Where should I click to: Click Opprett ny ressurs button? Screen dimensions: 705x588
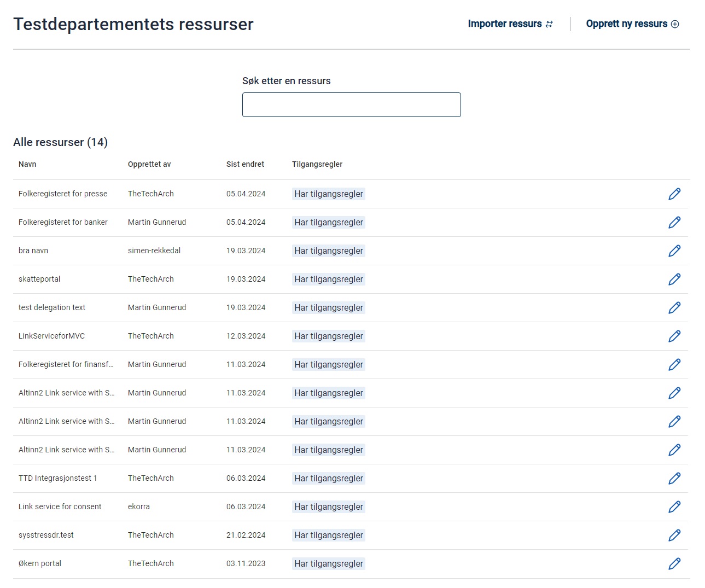tap(632, 24)
